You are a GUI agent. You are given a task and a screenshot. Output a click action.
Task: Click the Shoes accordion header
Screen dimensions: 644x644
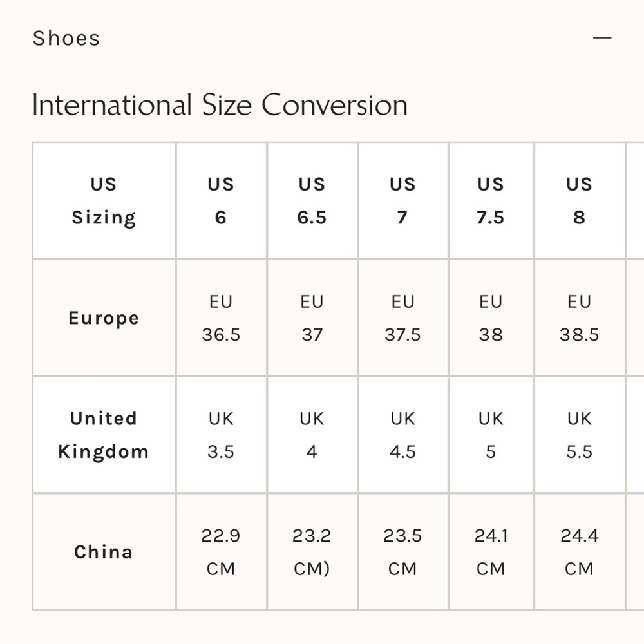(x=322, y=38)
